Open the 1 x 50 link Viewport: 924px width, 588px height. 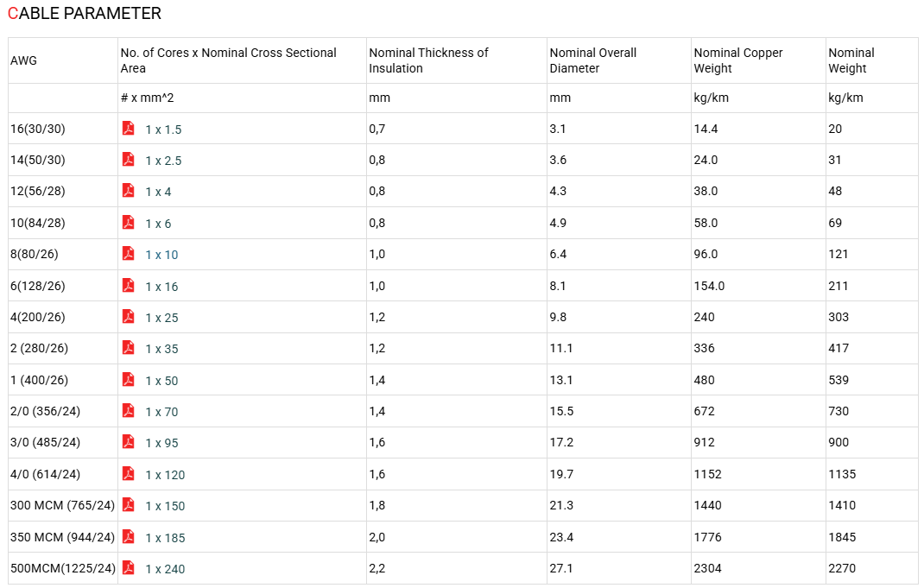(x=161, y=381)
